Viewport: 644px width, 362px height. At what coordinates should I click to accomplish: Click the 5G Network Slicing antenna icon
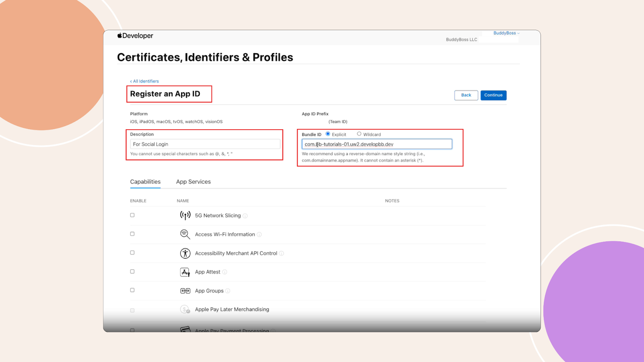185,216
